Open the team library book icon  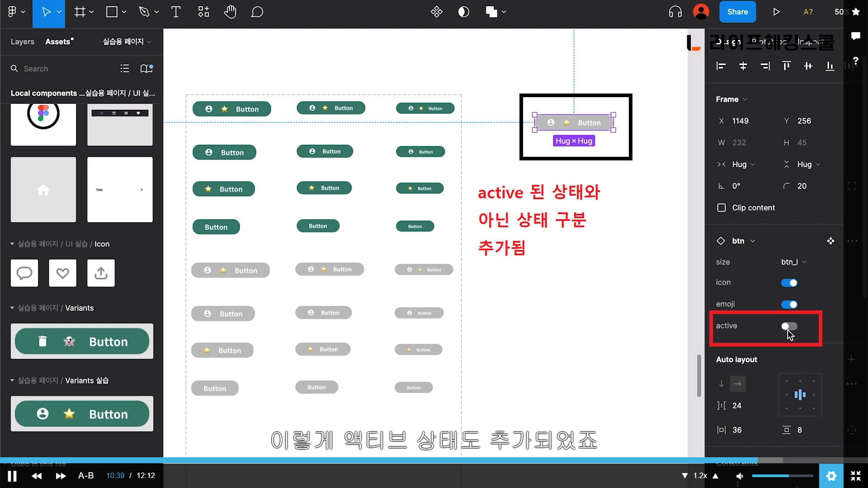146,69
